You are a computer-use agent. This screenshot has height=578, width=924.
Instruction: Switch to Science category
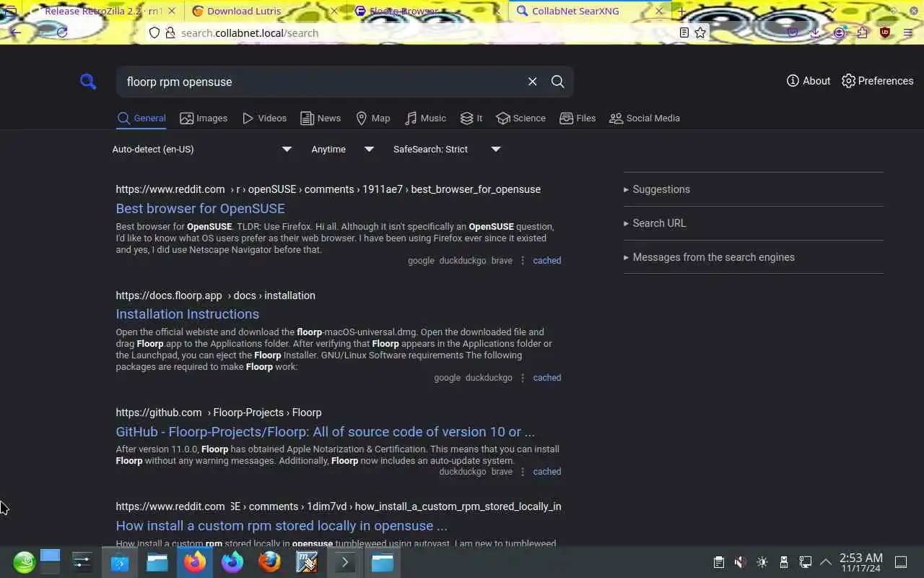pos(521,118)
